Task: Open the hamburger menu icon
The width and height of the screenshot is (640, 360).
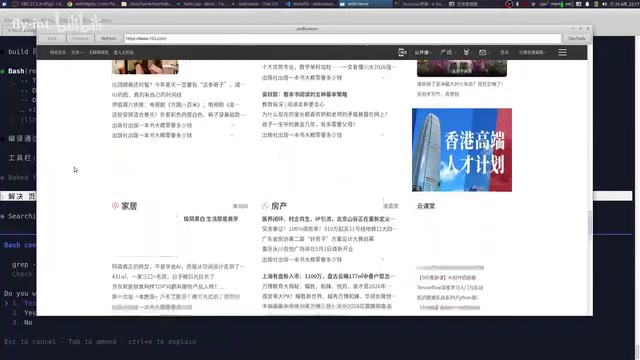Action: click(562, 52)
